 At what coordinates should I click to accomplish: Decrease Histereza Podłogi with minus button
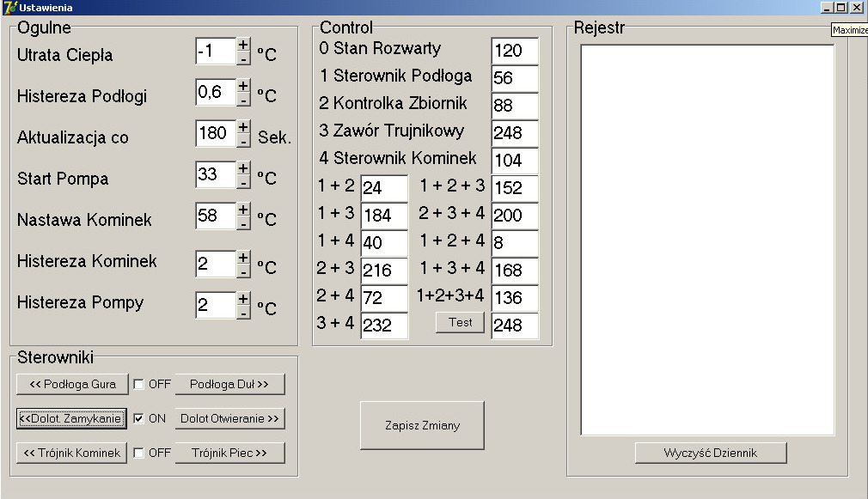click(243, 100)
